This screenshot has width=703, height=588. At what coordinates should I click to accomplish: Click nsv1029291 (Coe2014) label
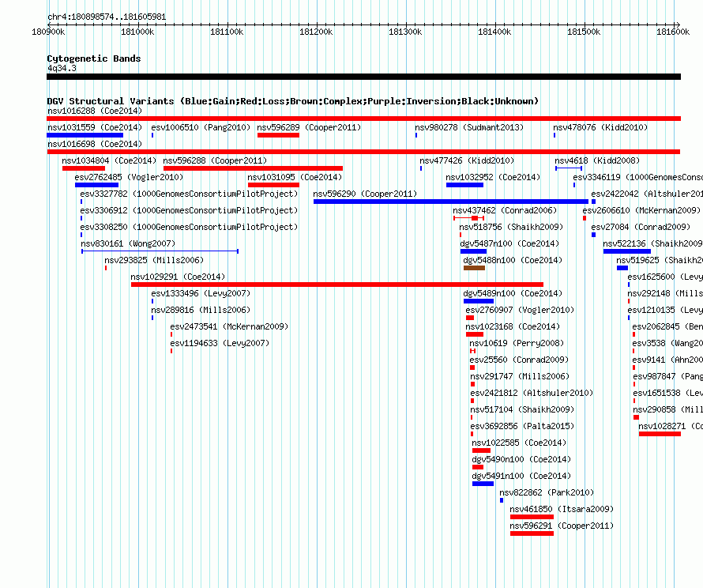[x=178, y=277]
